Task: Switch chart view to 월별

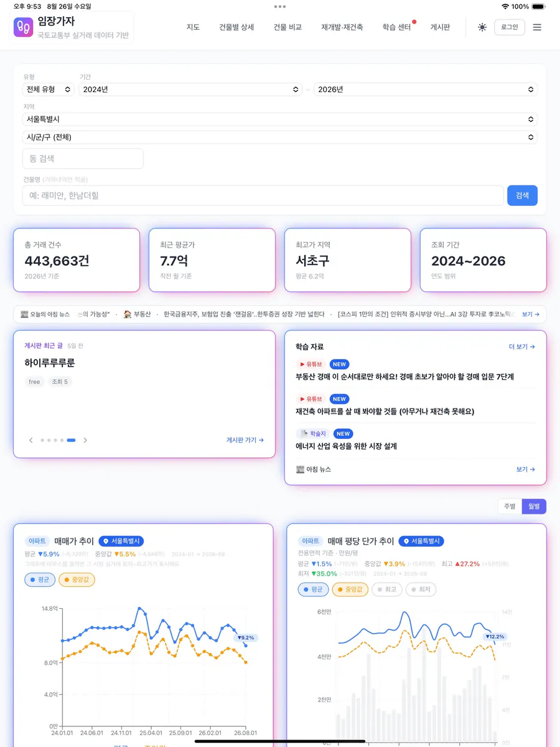Action: coord(534,507)
